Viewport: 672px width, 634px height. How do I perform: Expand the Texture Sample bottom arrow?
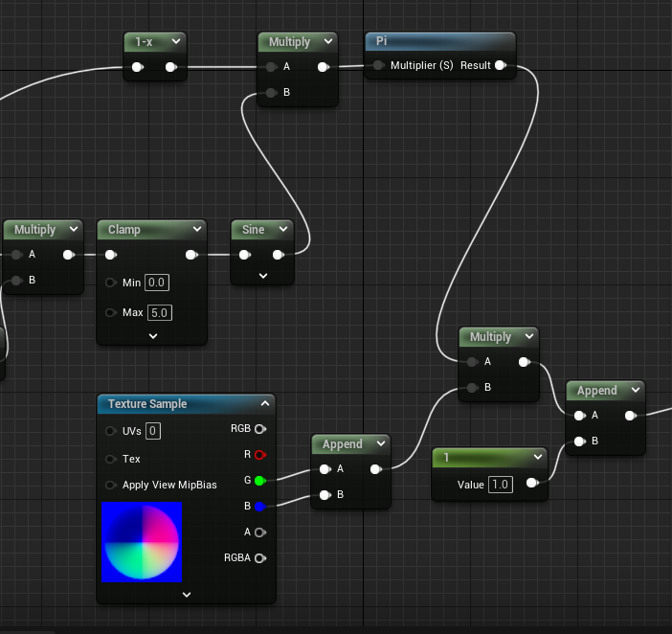click(187, 595)
